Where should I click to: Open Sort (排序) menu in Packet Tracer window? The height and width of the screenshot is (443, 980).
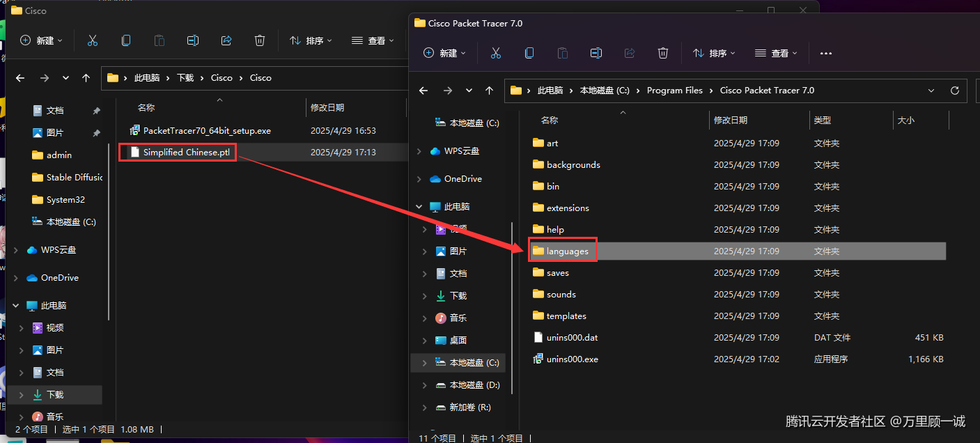point(714,53)
